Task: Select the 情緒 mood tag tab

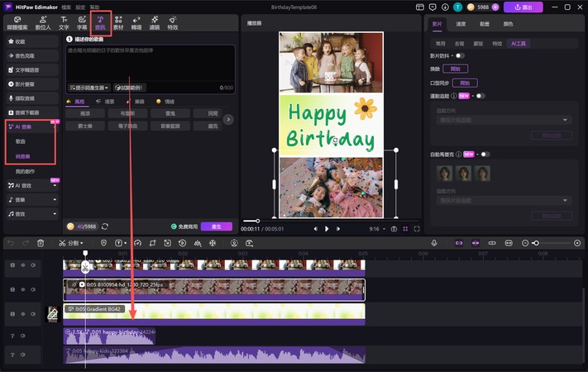Action: 165,102
